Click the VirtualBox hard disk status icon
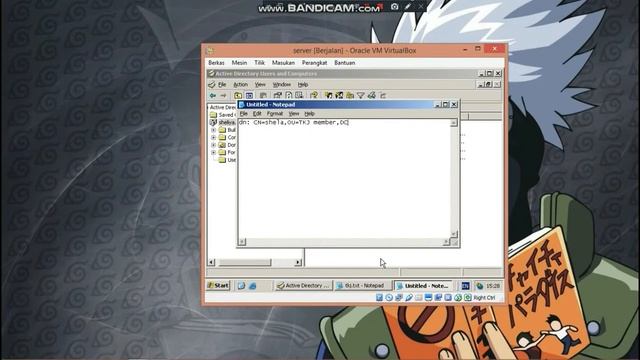The height and width of the screenshot is (360, 640). 379,298
